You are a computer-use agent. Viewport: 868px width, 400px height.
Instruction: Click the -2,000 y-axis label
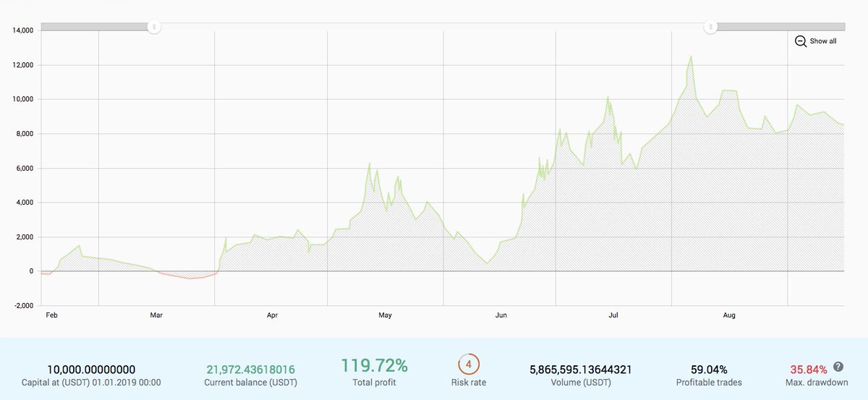(x=23, y=305)
